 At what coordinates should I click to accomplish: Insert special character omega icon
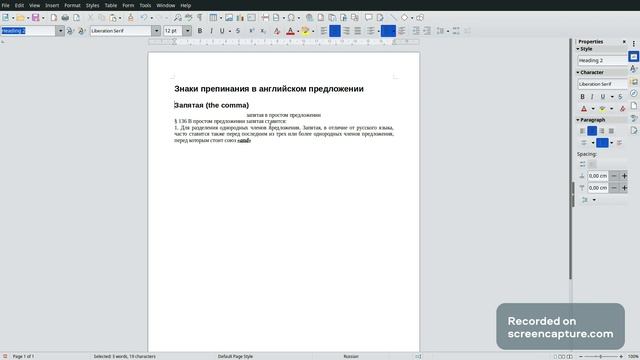[x=291, y=18]
